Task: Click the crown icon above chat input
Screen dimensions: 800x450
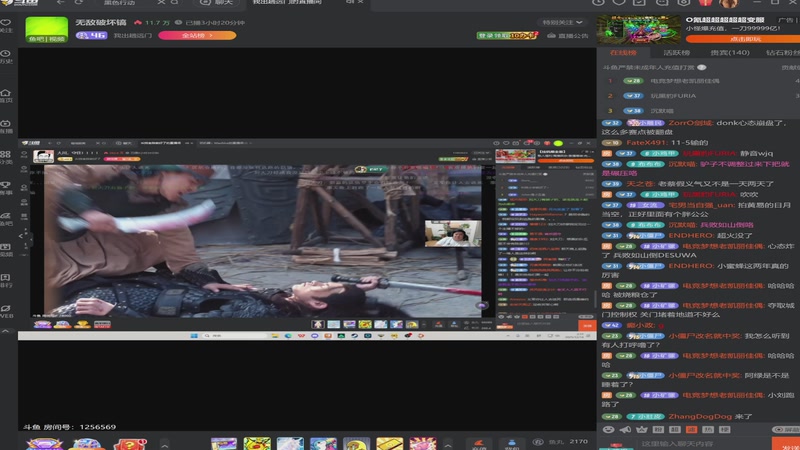Action: click(x=641, y=430)
